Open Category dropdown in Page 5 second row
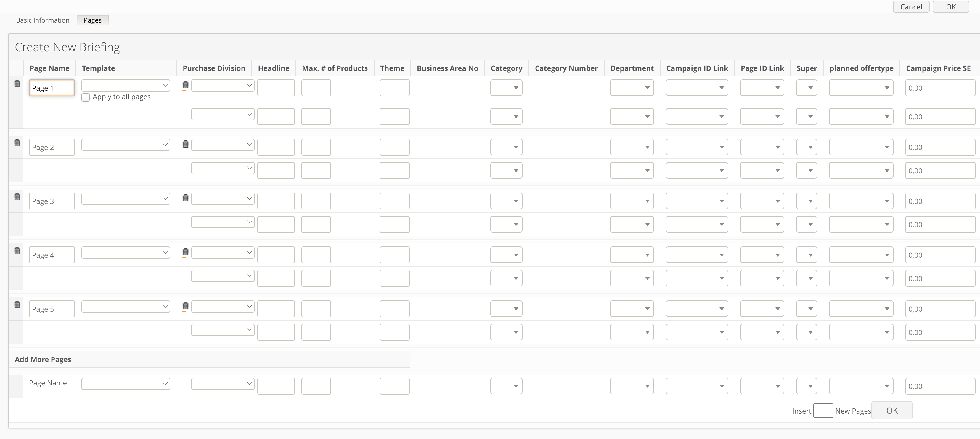 [x=506, y=332]
